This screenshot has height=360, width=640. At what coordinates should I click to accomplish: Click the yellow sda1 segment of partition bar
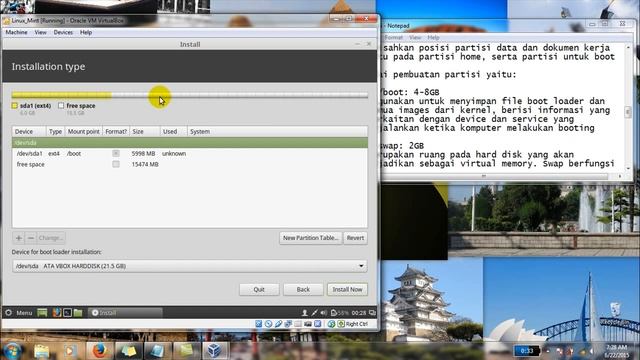tap(61, 95)
